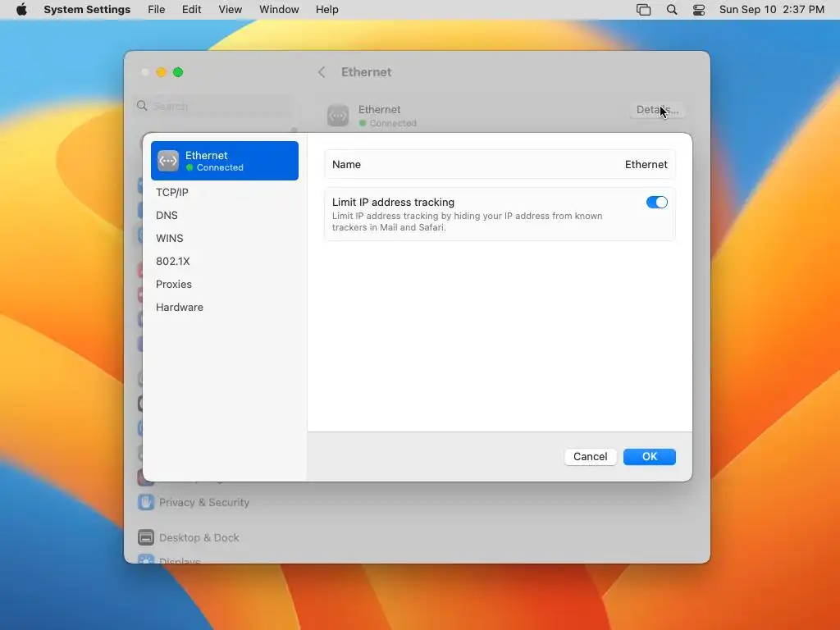Click the Limit IP address tracking description text
The width and height of the screenshot is (840, 630).
point(467,221)
